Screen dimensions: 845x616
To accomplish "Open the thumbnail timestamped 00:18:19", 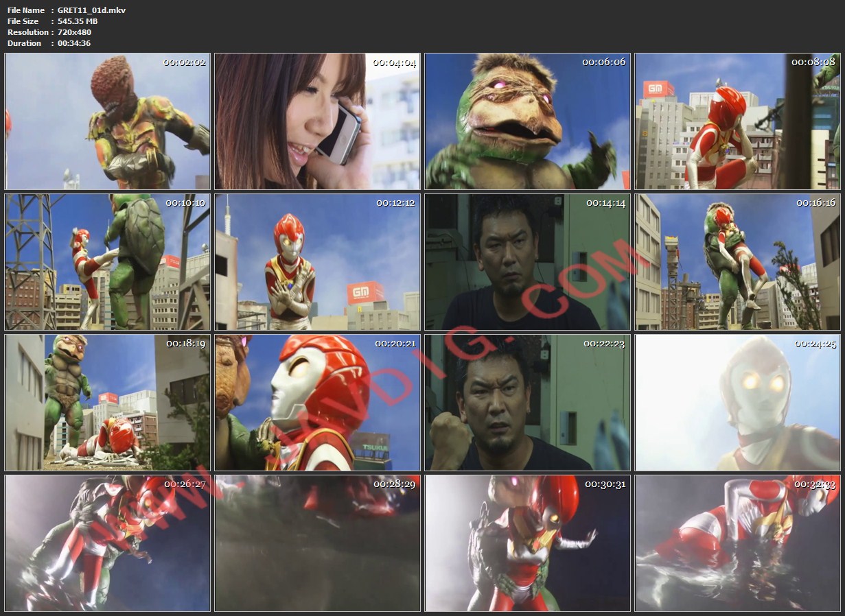I will [108, 403].
